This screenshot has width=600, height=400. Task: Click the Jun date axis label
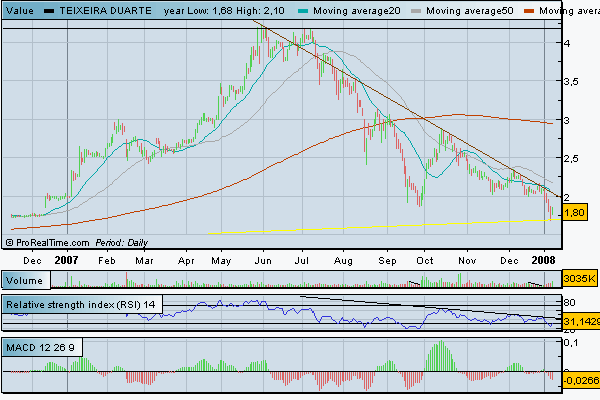(x=263, y=261)
